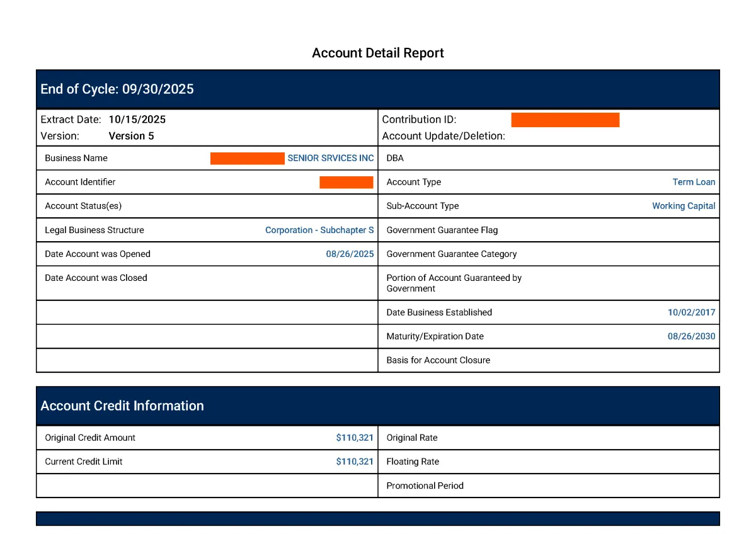Click the Original Credit Amount $110,321
This screenshot has width=756, height=534.
(x=355, y=438)
